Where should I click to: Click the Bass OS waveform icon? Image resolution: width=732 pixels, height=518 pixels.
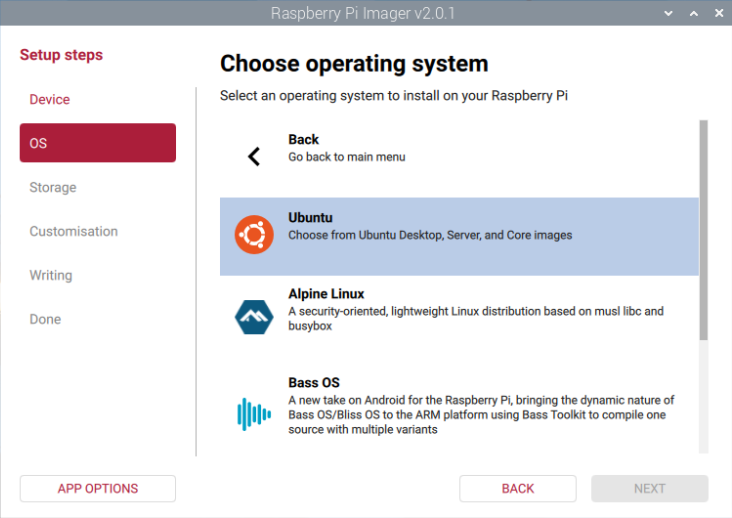click(x=254, y=414)
